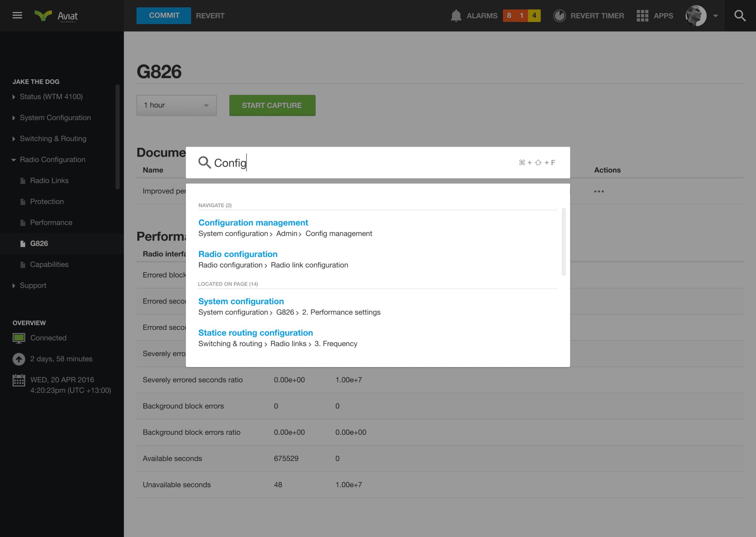Screen dimensions: 756x537
Task: Click the top-right search magnifier icon
Action: (740, 16)
